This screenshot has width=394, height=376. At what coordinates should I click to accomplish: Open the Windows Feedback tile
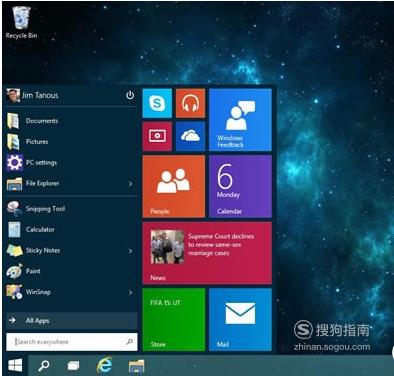click(240, 120)
